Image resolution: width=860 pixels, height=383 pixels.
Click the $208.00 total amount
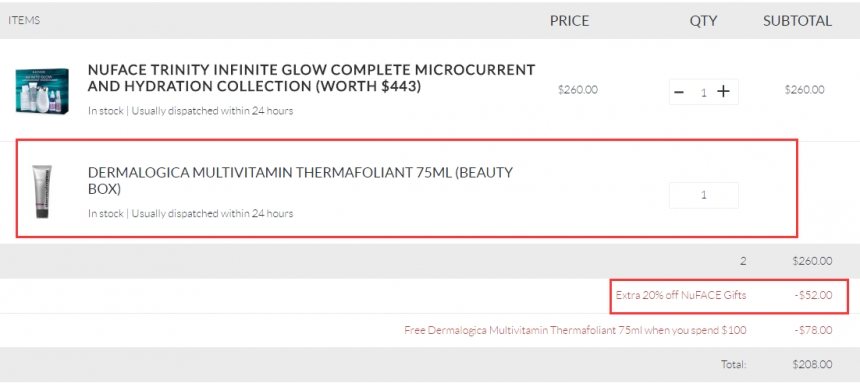(812, 364)
